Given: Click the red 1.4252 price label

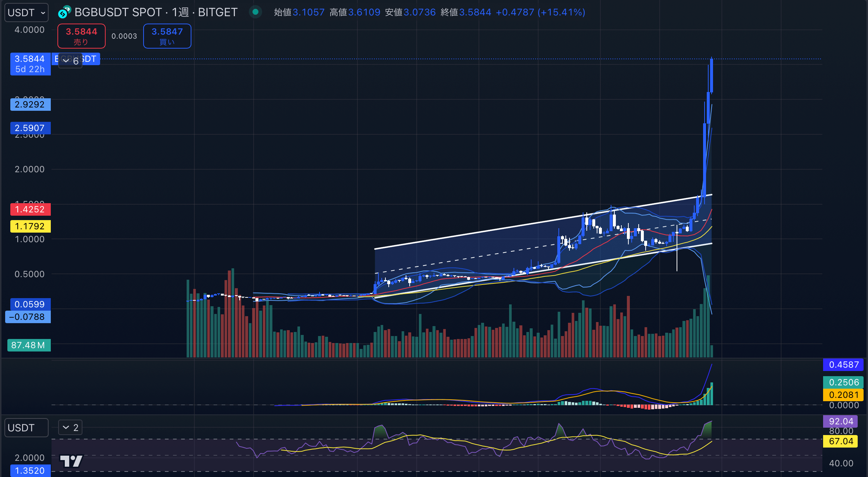Looking at the screenshot, I should click(30, 209).
